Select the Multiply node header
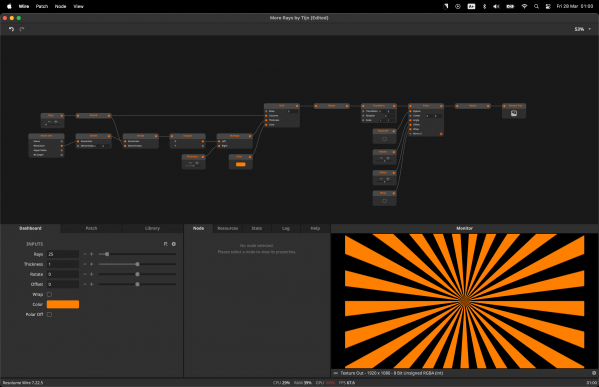Viewport: 599px width, 387px height. [234, 136]
